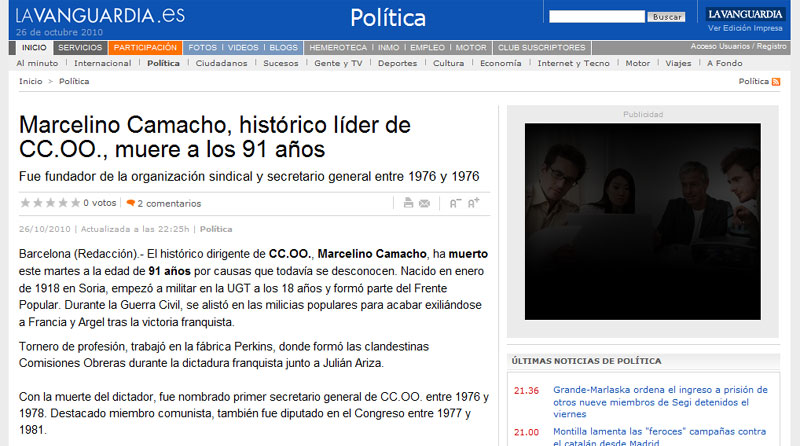The width and height of the screenshot is (800, 446).
Task: Click the print article icon
Action: [x=408, y=203]
